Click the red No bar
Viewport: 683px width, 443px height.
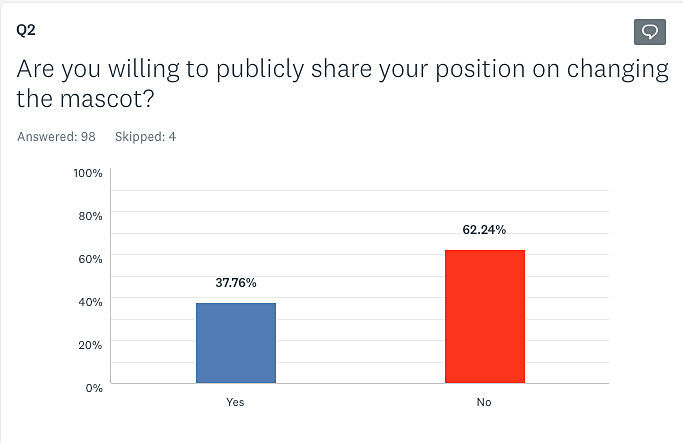coord(484,316)
